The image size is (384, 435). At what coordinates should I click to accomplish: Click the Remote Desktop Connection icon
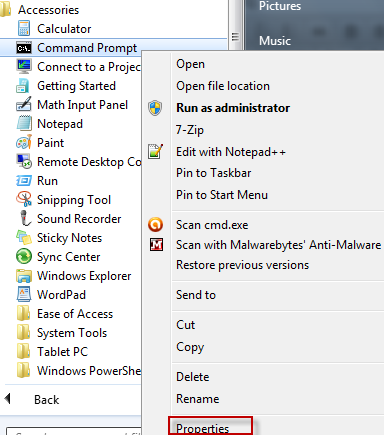pos(24,162)
